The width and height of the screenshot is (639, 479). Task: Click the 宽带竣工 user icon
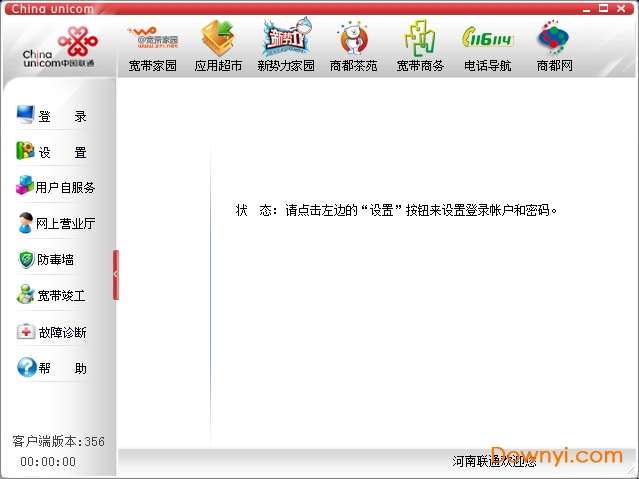[26, 294]
